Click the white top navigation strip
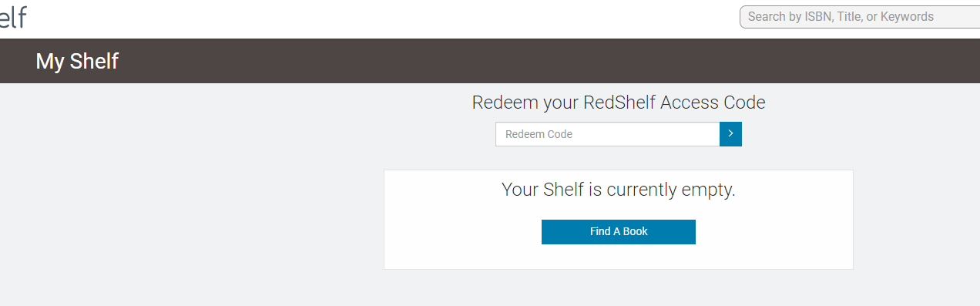 385,18
